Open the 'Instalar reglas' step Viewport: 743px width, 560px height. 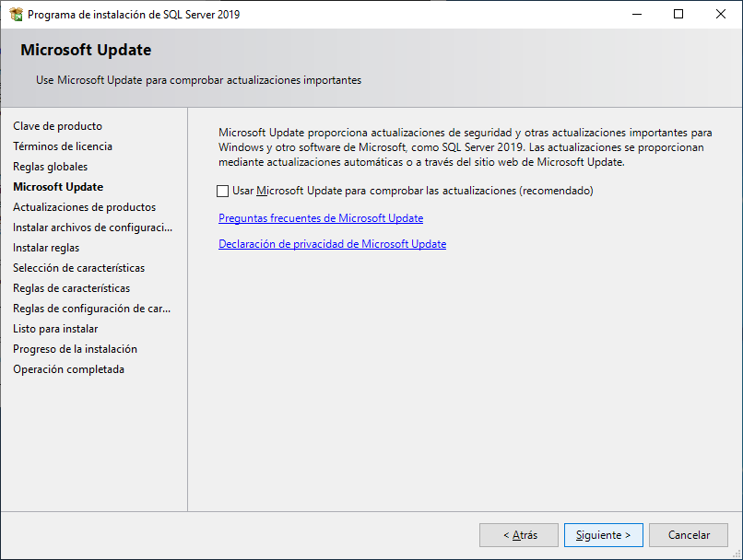(x=46, y=247)
